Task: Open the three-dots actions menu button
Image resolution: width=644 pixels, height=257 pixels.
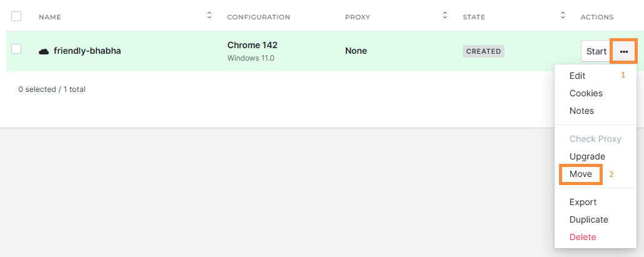Action: pyautogui.click(x=623, y=51)
